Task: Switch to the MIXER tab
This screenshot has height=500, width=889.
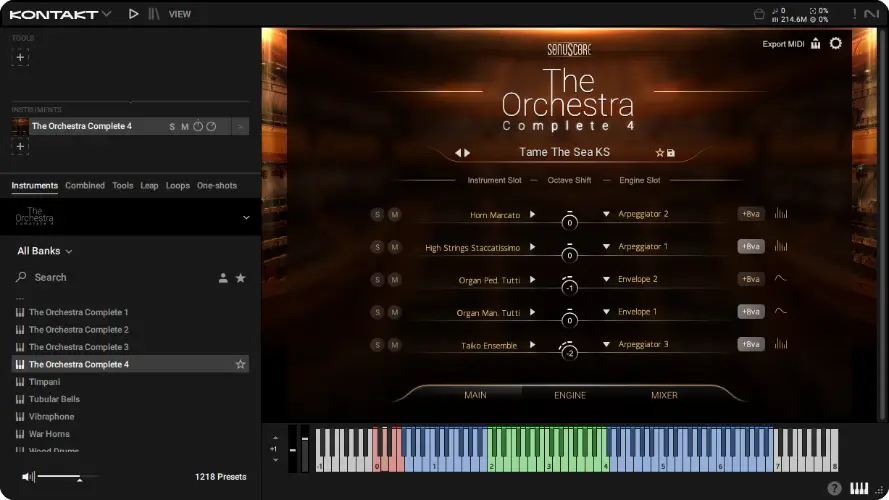Action: pos(664,395)
